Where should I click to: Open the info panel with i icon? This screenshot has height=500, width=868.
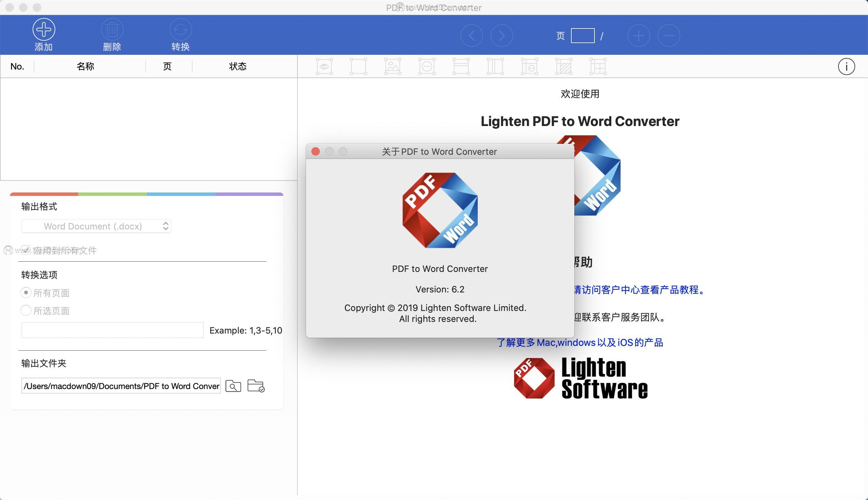[x=846, y=67]
